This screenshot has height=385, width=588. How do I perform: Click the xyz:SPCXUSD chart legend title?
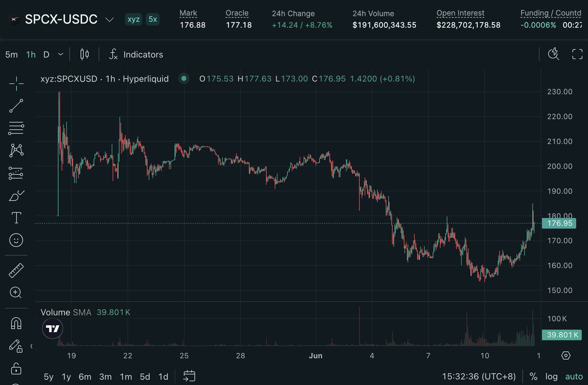[105, 78]
